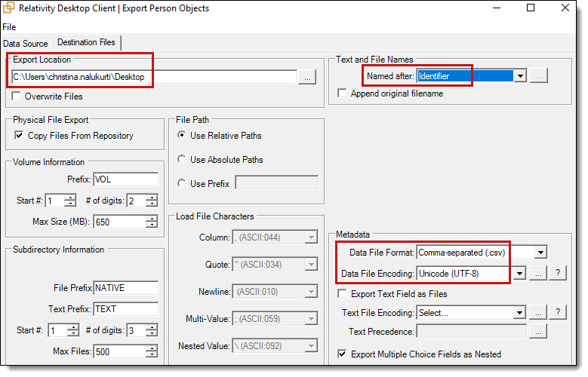Expand the Text File Encoding dropdown
The image size is (588, 377).
pos(519,312)
